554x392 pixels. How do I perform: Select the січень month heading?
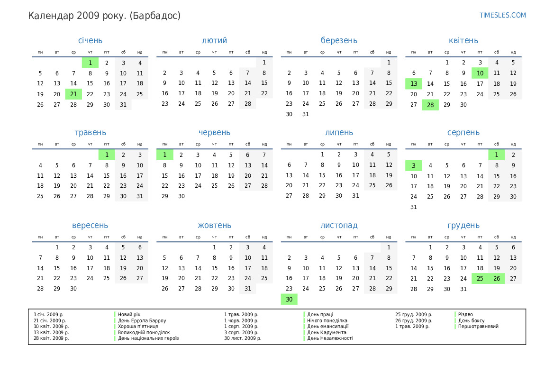(90, 40)
